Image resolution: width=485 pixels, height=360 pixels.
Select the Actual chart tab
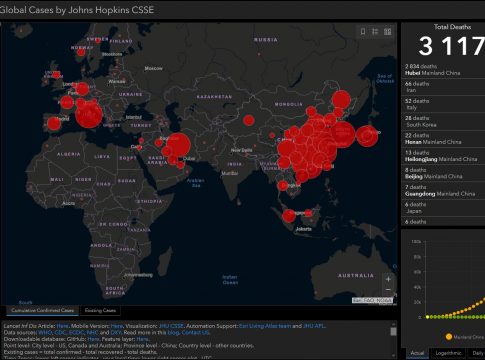click(417, 353)
